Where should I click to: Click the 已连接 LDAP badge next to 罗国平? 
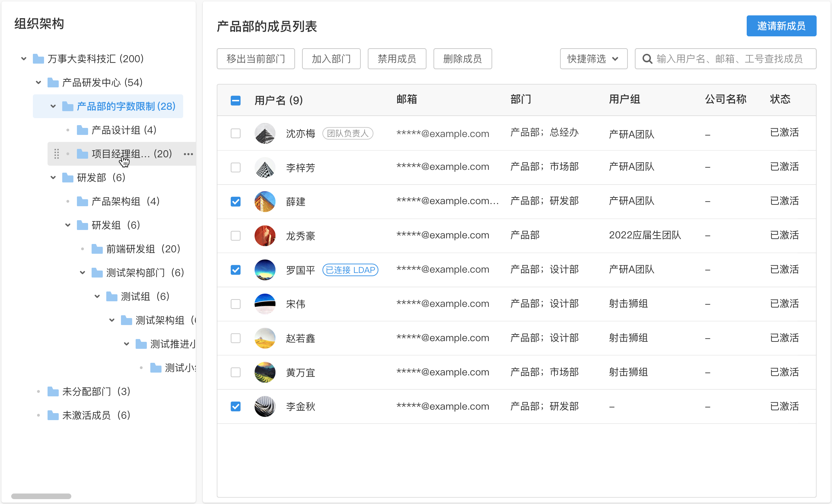point(350,270)
